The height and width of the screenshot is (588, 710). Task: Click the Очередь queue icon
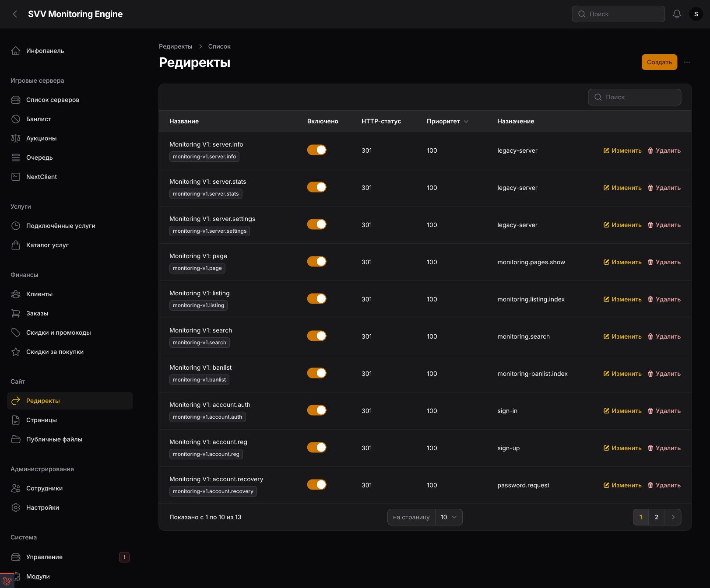(16, 157)
